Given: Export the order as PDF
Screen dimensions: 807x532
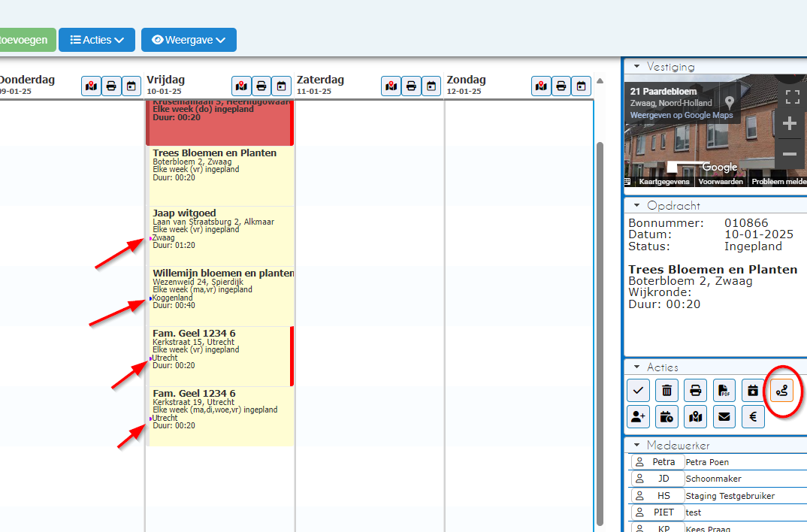Looking at the screenshot, I should (724, 391).
